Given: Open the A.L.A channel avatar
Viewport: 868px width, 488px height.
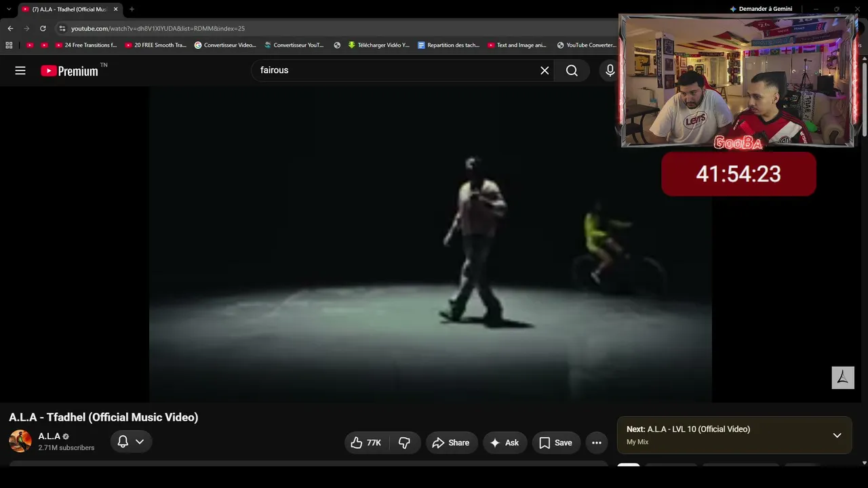Looking at the screenshot, I should (x=20, y=441).
